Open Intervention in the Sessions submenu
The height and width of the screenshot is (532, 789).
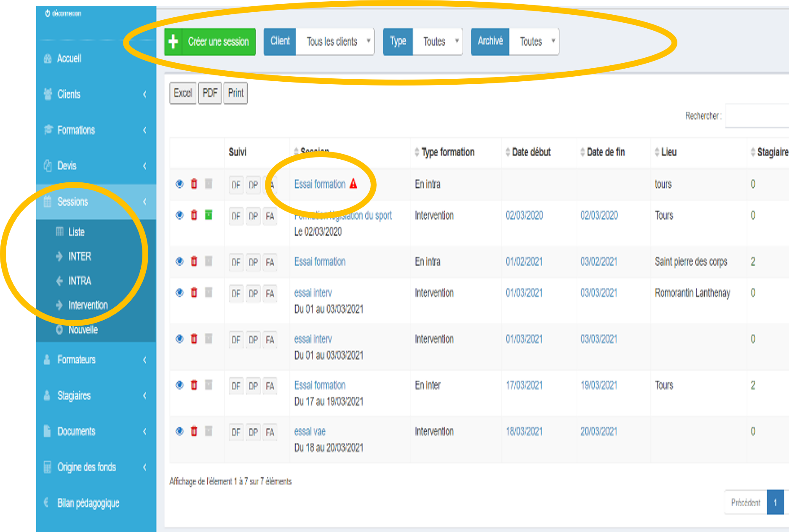pyautogui.click(x=88, y=305)
